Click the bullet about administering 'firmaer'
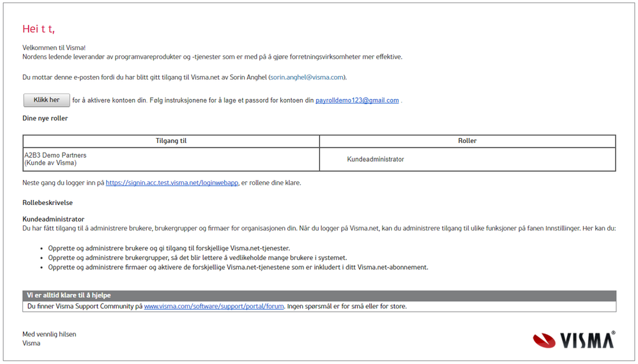Image resolution: width=638 pixels, height=364 pixels. 238,267
